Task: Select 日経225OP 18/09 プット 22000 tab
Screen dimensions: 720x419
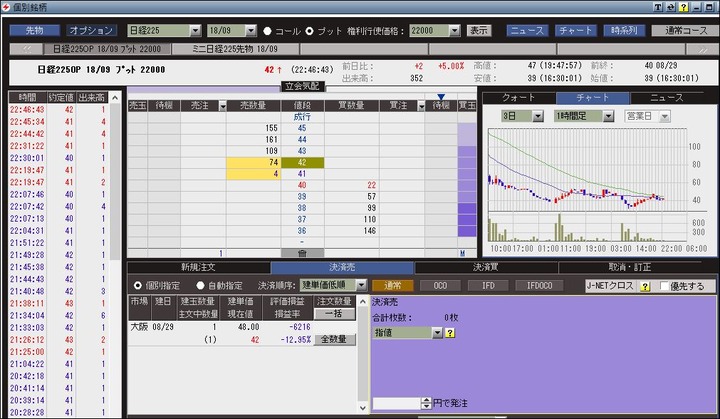Action: [107, 49]
